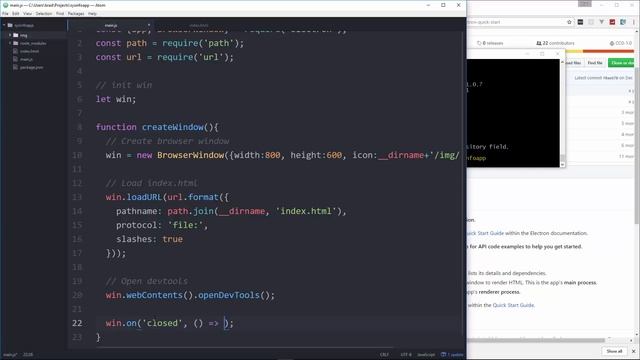Click the browser horizontal scrollbar

[x=536, y=340]
